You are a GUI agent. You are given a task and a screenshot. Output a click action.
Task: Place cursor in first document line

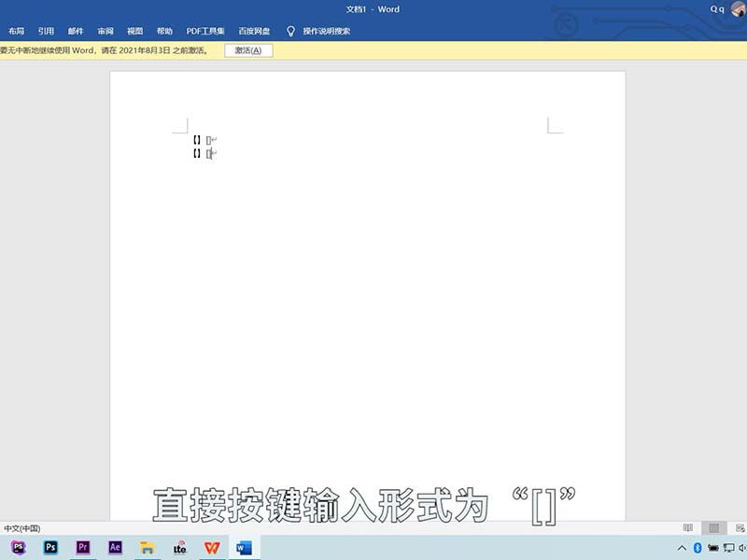(205, 140)
